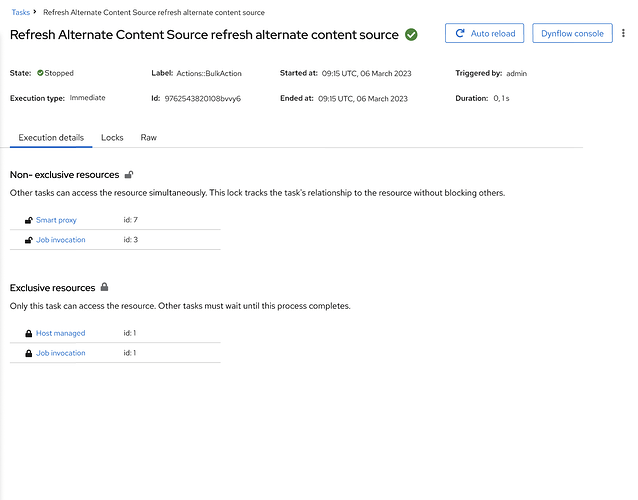Switch to the Locks tab

pyautogui.click(x=112, y=137)
